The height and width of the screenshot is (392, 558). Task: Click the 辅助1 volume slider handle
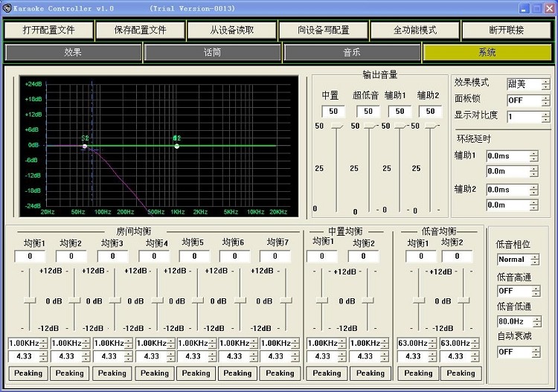400,126
